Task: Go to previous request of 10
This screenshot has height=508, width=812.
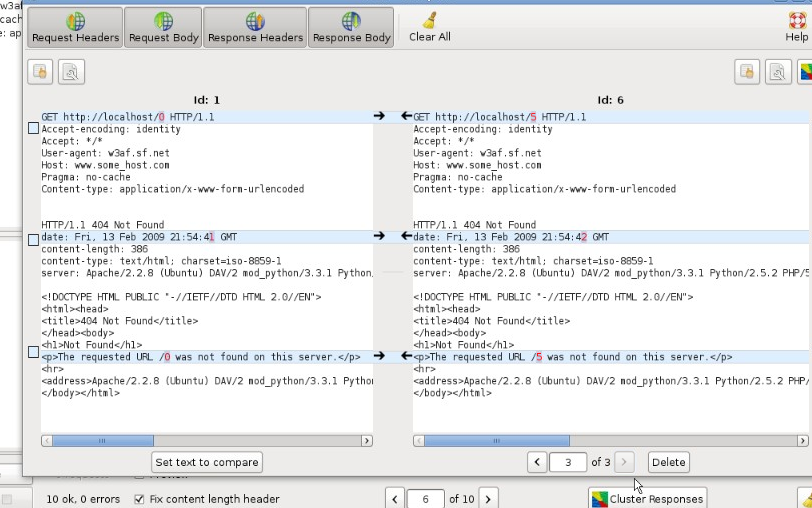Action: pos(395,499)
